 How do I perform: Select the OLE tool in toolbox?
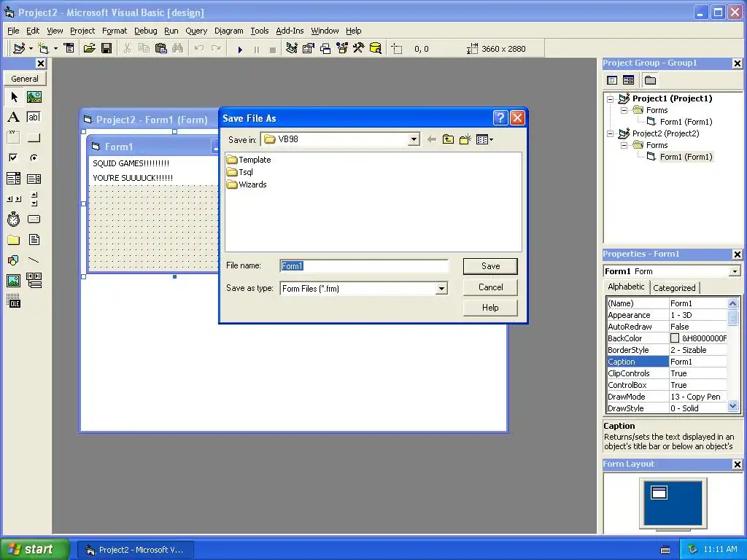pyautogui.click(x=14, y=301)
